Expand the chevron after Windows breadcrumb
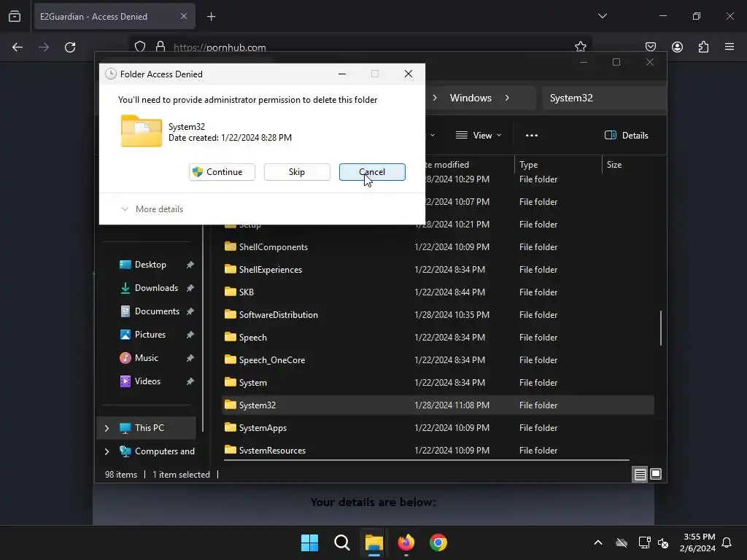747x560 pixels. [x=507, y=98]
